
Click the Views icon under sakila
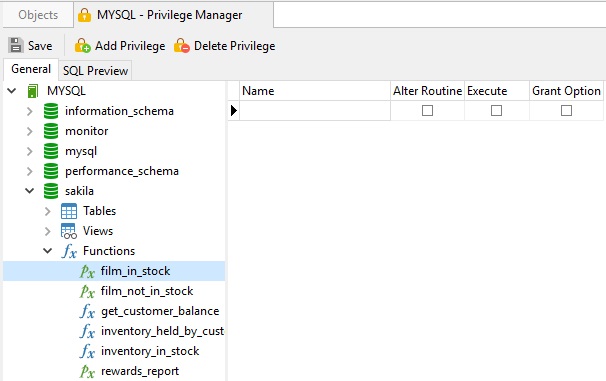click(x=69, y=231)
